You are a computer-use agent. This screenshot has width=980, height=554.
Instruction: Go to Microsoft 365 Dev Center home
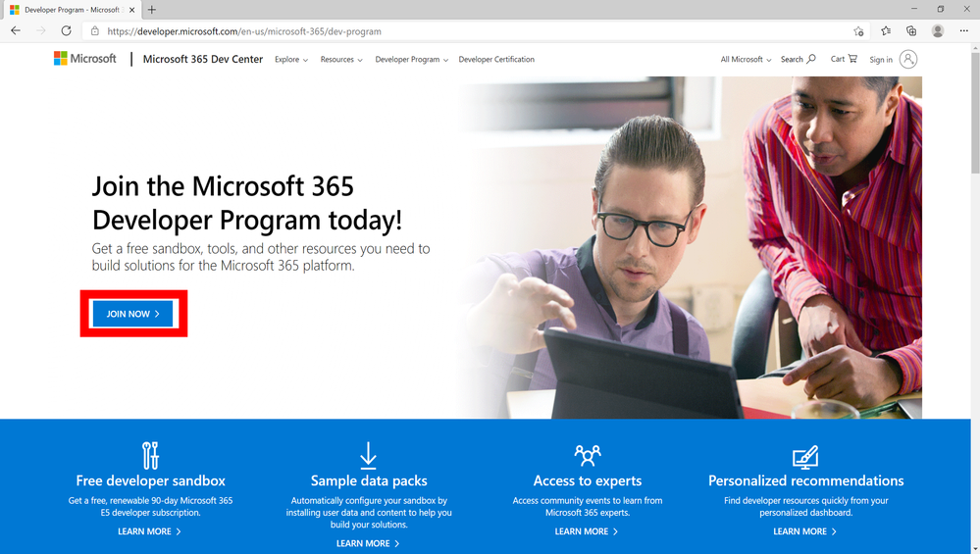pos(202,59)
